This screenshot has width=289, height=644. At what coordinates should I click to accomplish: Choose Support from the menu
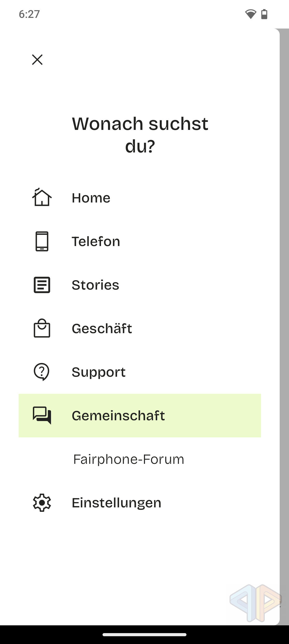(99, 372)
